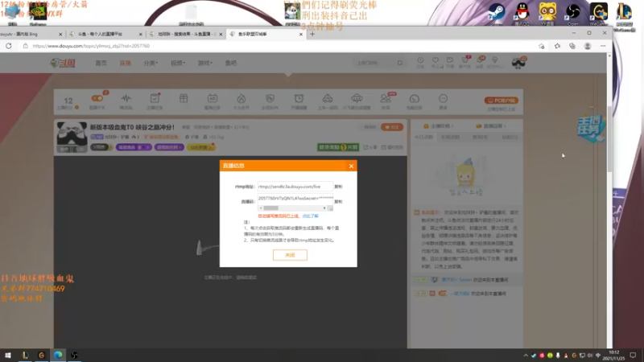Open the waveform stream status icon
The image size is (644, 362).
pos(126,98)
